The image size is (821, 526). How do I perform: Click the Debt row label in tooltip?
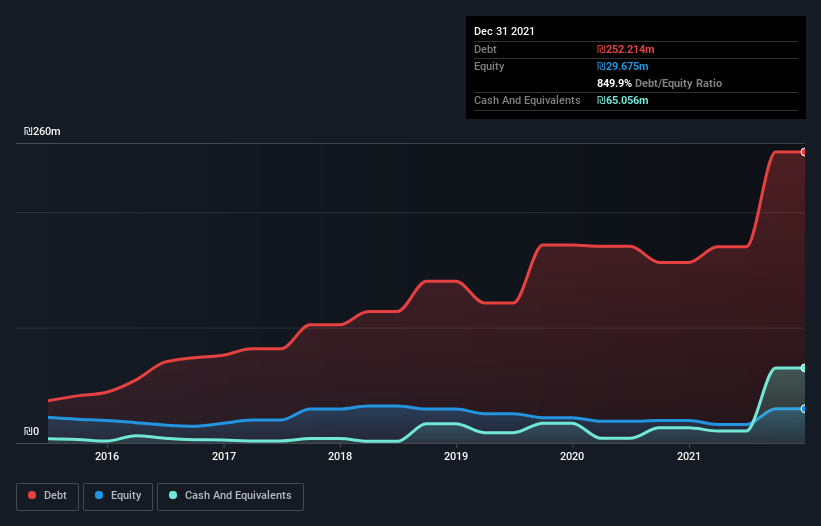tap(485, 49)
